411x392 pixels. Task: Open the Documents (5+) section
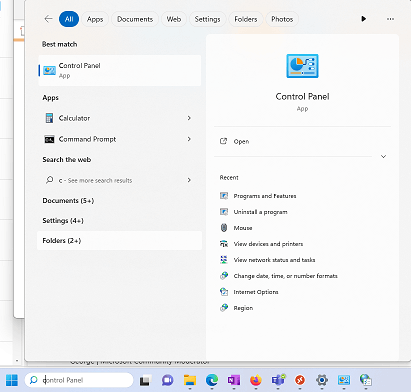68,201
